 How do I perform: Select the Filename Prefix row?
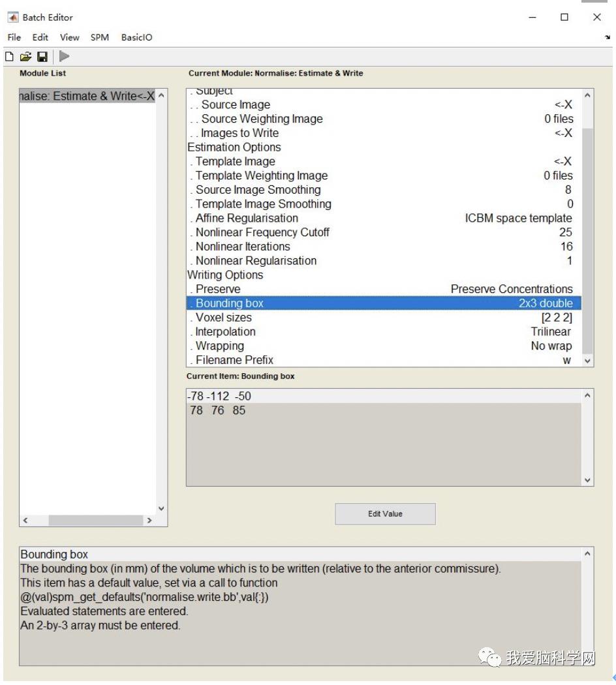384,360
